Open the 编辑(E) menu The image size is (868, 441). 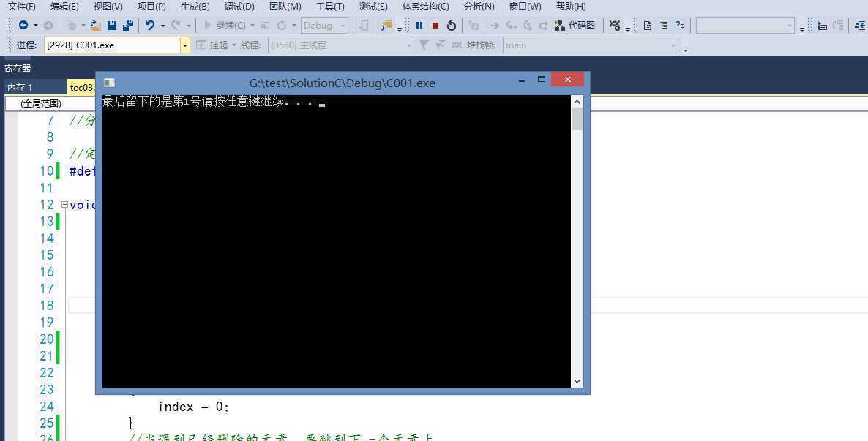pos(64,7)
